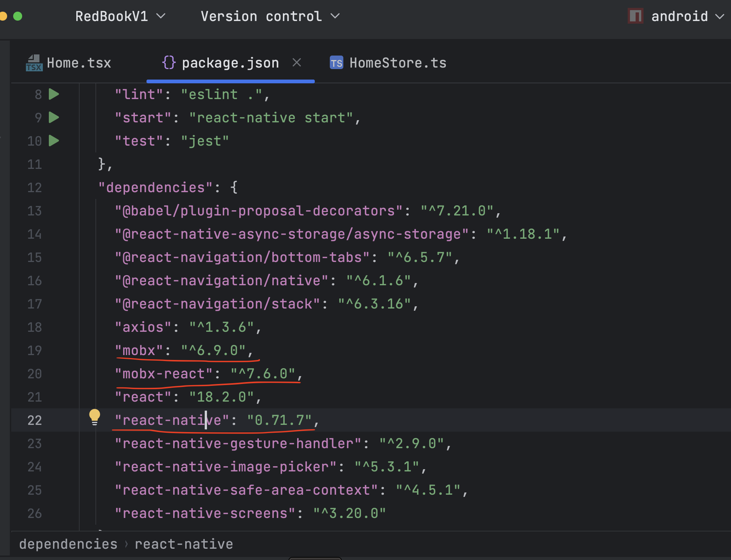Open the android run configuration dropdown
731x560 pixels.
pyautogui.click(x=687, y=16)
